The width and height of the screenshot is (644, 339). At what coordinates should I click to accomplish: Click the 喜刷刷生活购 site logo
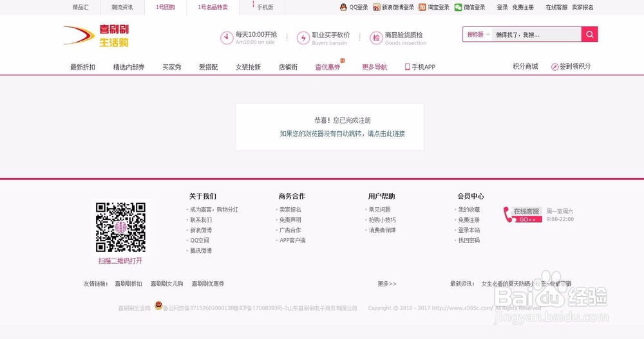click(97, 36)
